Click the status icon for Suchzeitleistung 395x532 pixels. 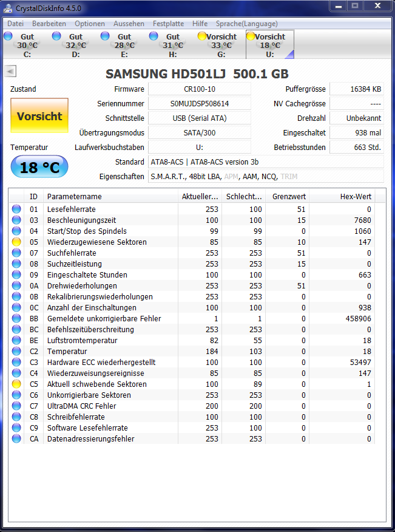pos(16,264)
